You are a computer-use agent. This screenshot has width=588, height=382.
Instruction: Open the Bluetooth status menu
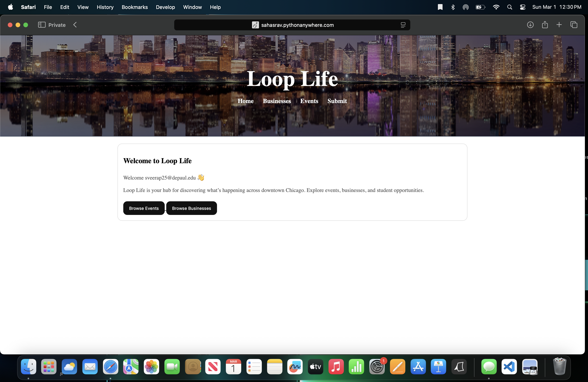[453, 7]
